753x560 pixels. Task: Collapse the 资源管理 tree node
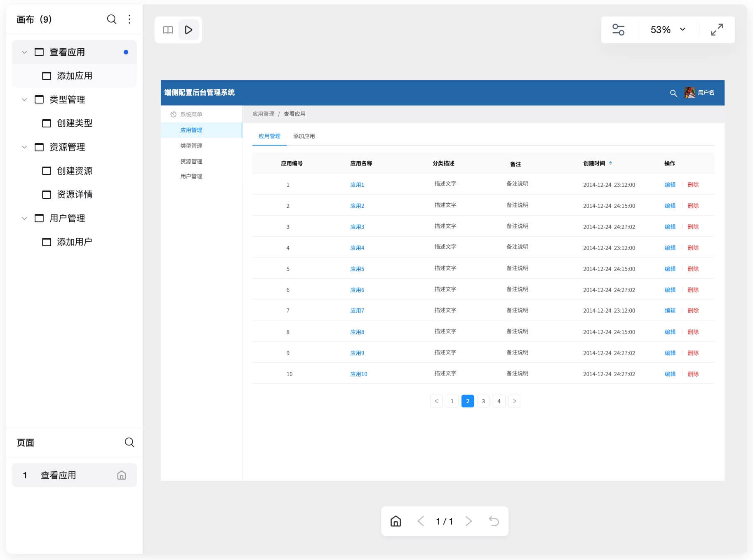click(x=24, y=147)
